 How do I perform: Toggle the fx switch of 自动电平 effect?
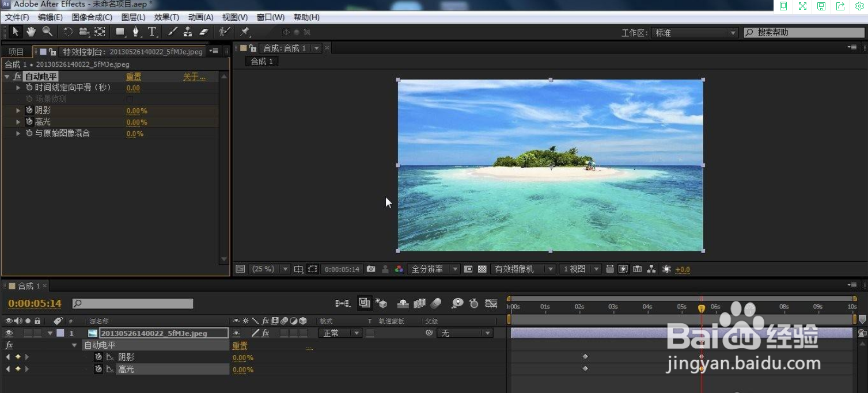pyautogui.click(x=17, y=77)
